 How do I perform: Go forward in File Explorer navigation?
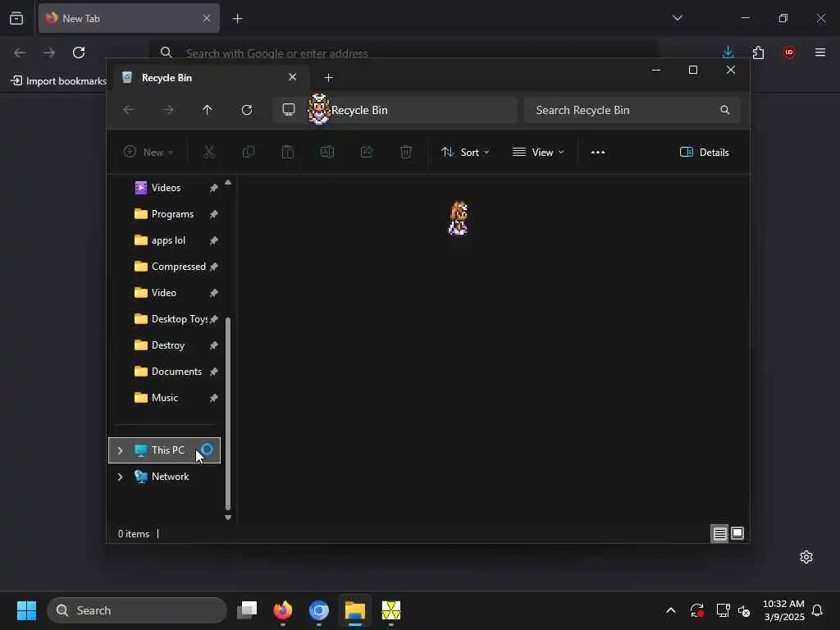coord(168,110)
